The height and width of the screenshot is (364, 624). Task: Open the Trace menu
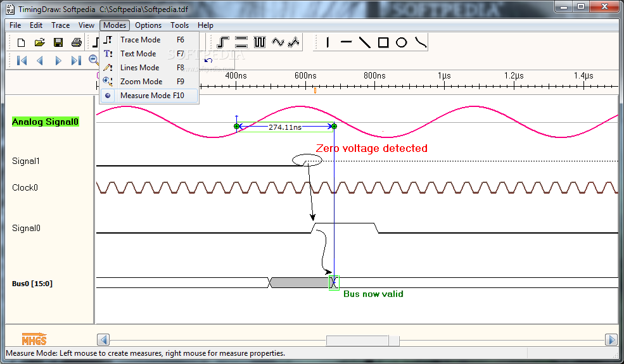(x=60, y=25)
